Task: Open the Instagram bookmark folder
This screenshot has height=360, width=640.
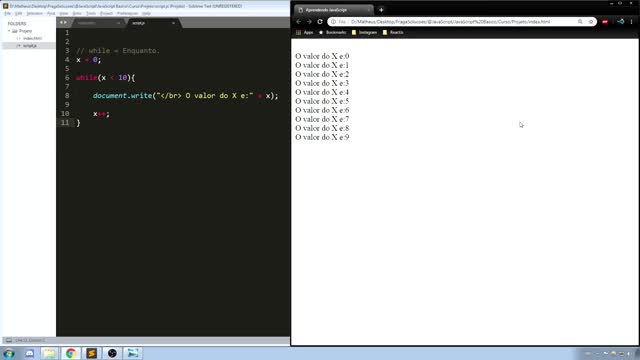Action: click(x=364, y=32)
